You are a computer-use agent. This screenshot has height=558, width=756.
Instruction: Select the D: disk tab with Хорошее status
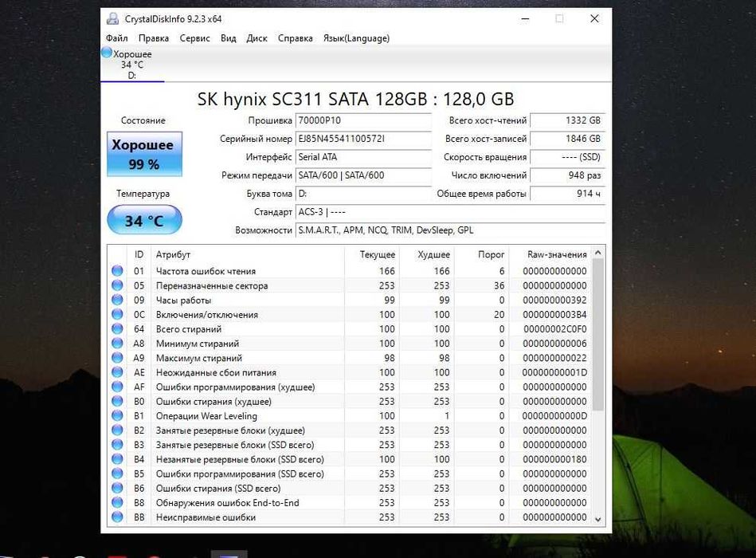tap(132, 64)
